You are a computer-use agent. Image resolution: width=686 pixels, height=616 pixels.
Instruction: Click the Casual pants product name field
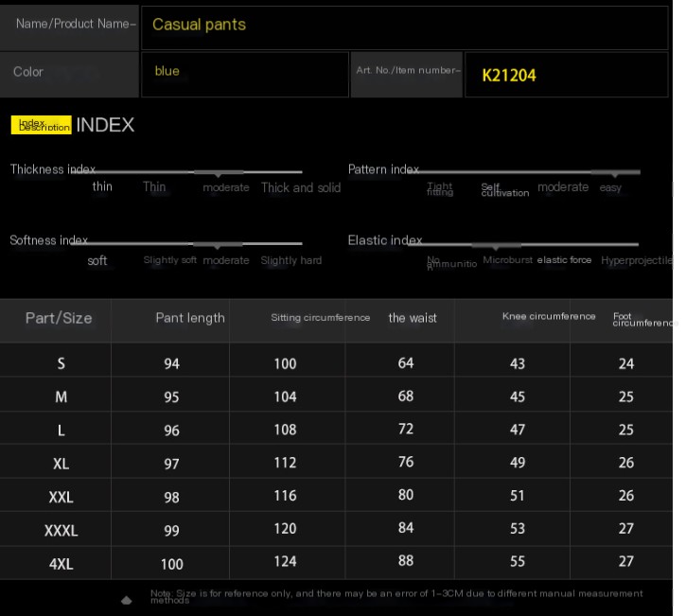pyautogui.click(x=404, y=26)
